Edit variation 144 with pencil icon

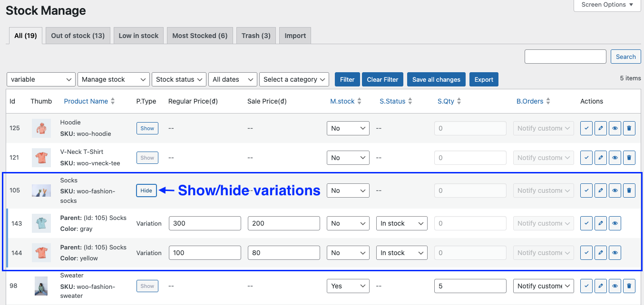[601, 253]
